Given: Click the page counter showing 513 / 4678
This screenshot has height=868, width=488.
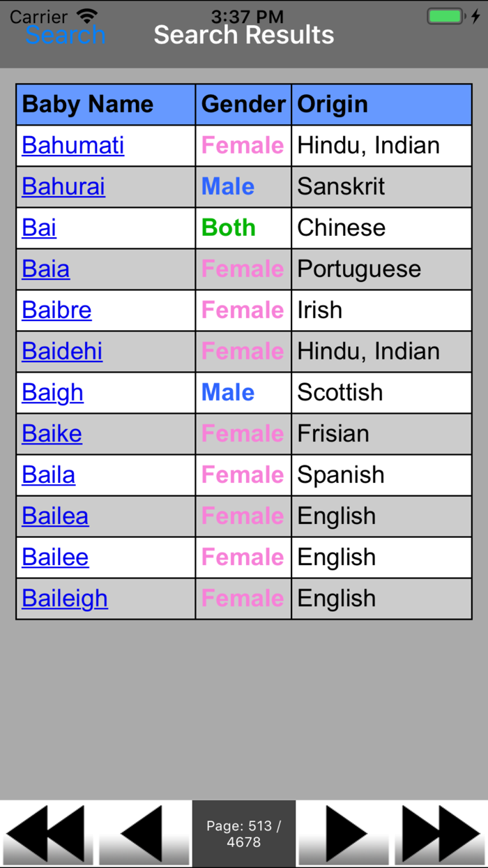Looking at the screenshot, I should click(x=243, y=832).
